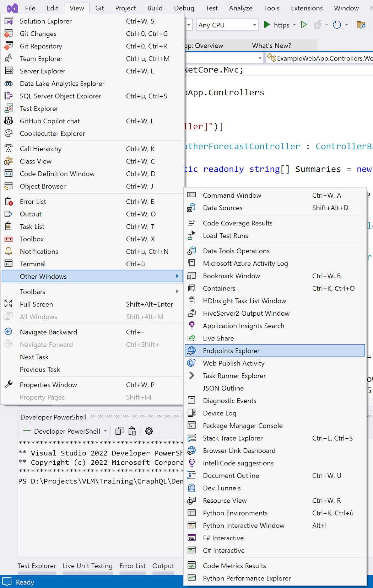Select Python Environments

(x=275, y=513)
